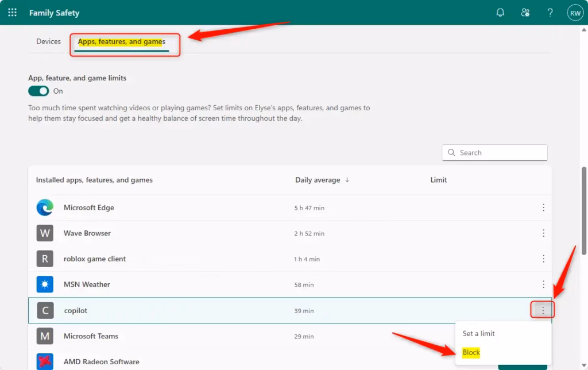
Task: Open the app launcher grid icon
Action: [x=13, y=13]
